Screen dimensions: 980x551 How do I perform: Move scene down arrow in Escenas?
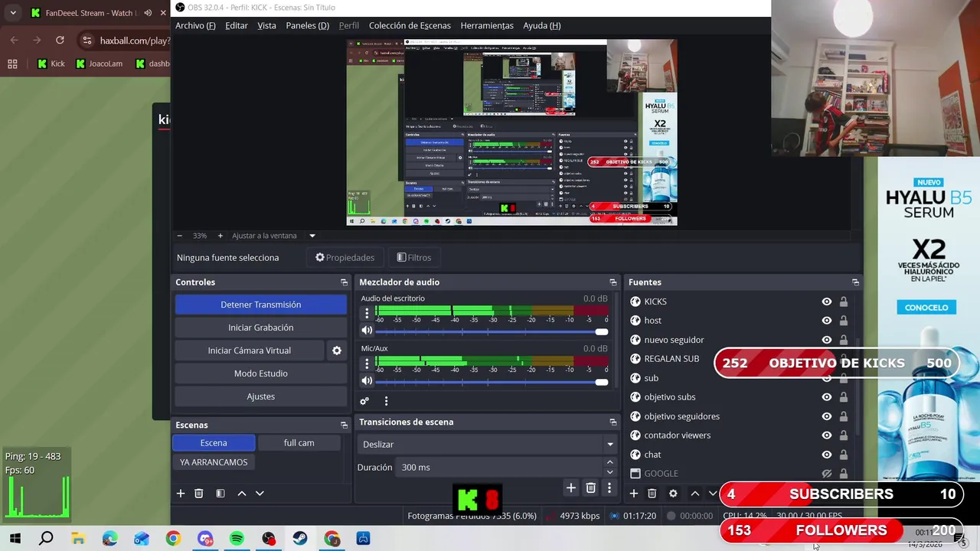(260, 494)
